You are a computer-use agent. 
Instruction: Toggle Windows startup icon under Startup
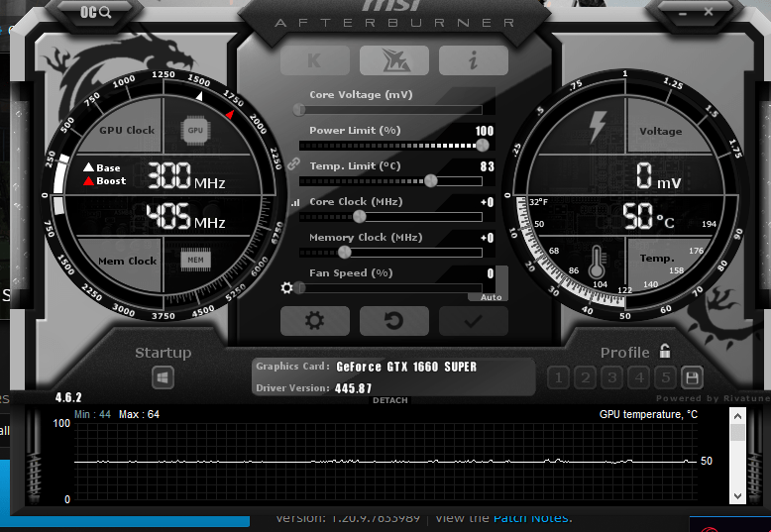(163, 377)
